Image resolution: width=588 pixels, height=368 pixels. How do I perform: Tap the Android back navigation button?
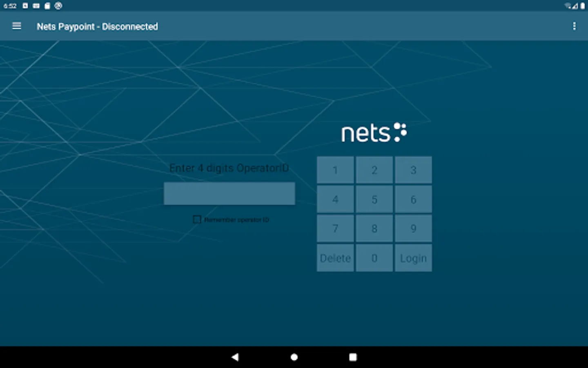coord(235,357)
